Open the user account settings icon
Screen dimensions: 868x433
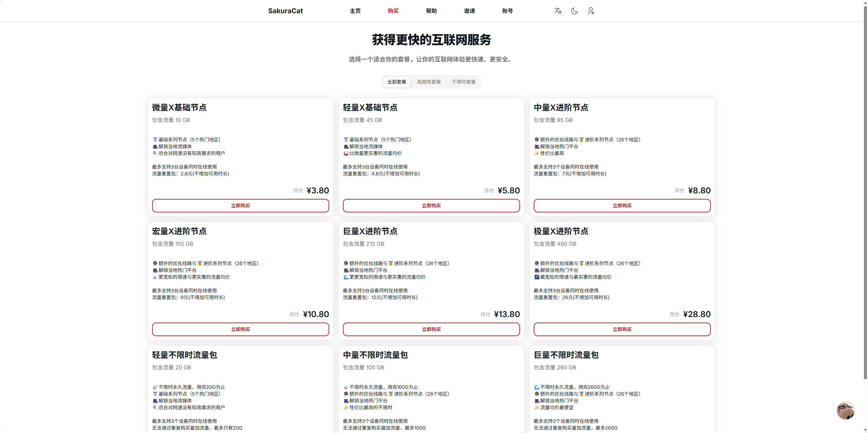[591, 11]
